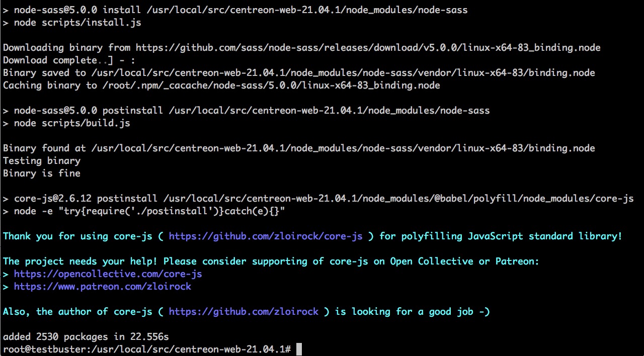Click the 'Binary found at' path line

tap(299, 148)
